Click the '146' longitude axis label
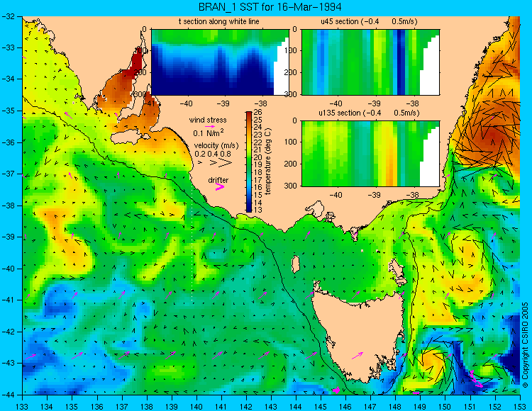The image size is (532, 411). coord(345,406)
